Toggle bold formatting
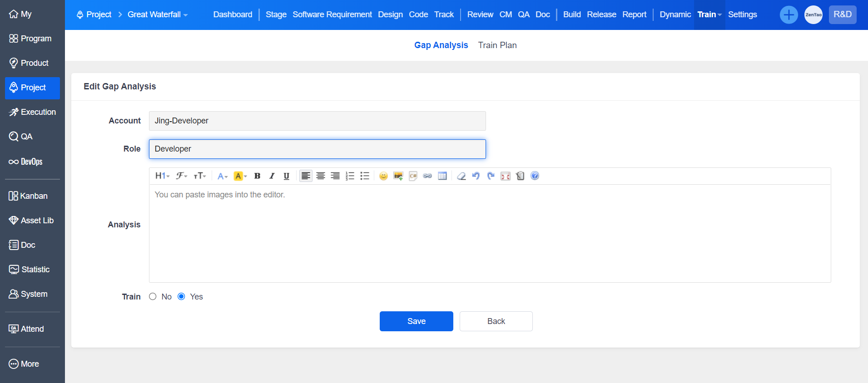Image resolution: width=868 pixels, height=383 pixels. pos(257,176)
